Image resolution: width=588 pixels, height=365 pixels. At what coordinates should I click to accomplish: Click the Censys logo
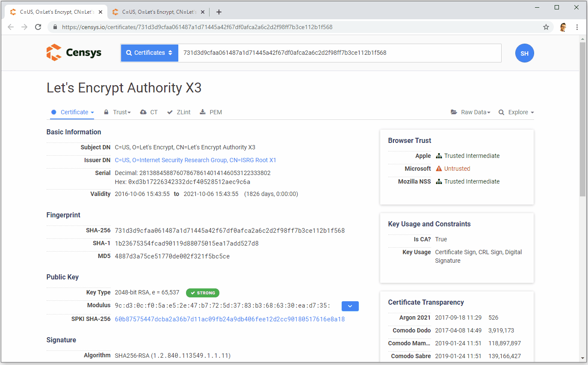click(x=74, y=53)
